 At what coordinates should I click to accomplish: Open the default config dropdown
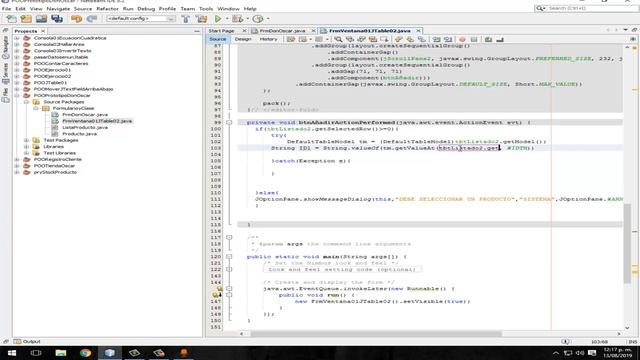[x=141, y=18]
